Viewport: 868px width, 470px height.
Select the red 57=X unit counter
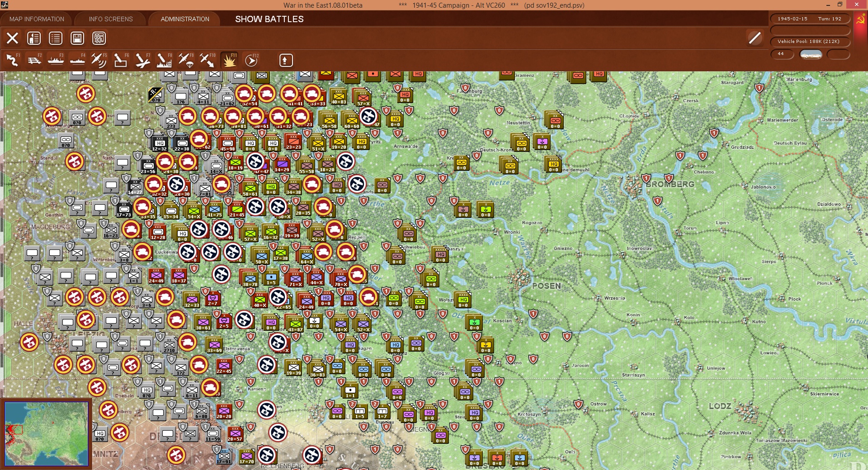click(363, 98)
